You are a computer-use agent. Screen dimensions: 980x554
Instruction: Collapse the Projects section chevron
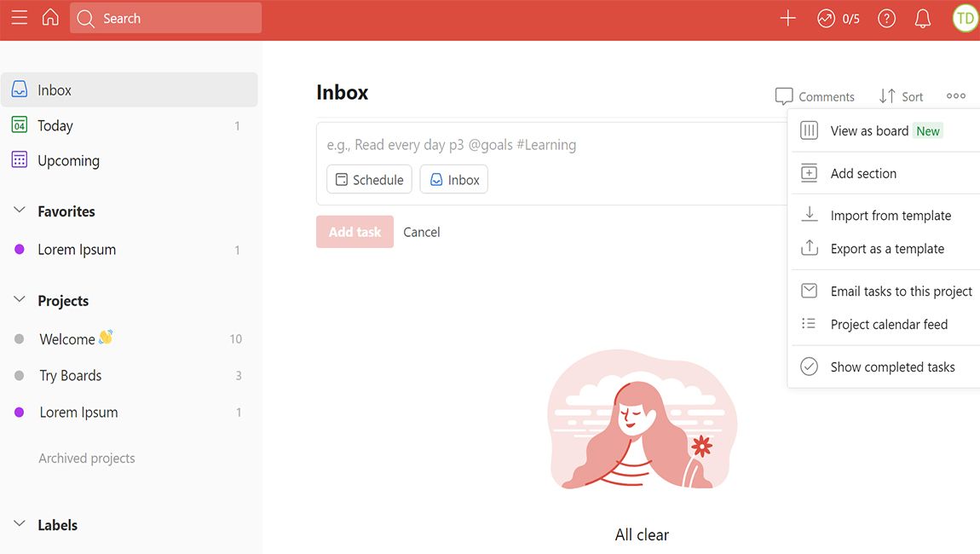pos(20,300)
